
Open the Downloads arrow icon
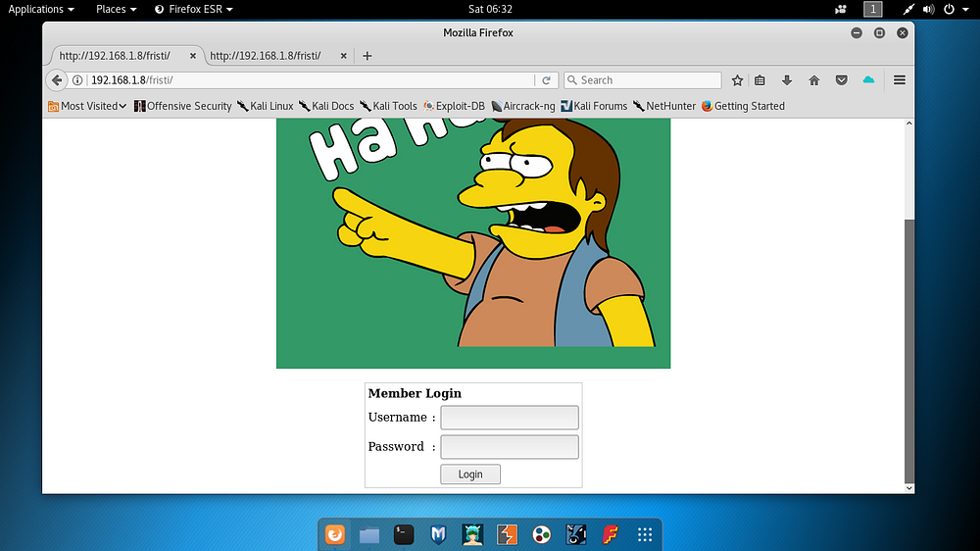coord(787,80)
